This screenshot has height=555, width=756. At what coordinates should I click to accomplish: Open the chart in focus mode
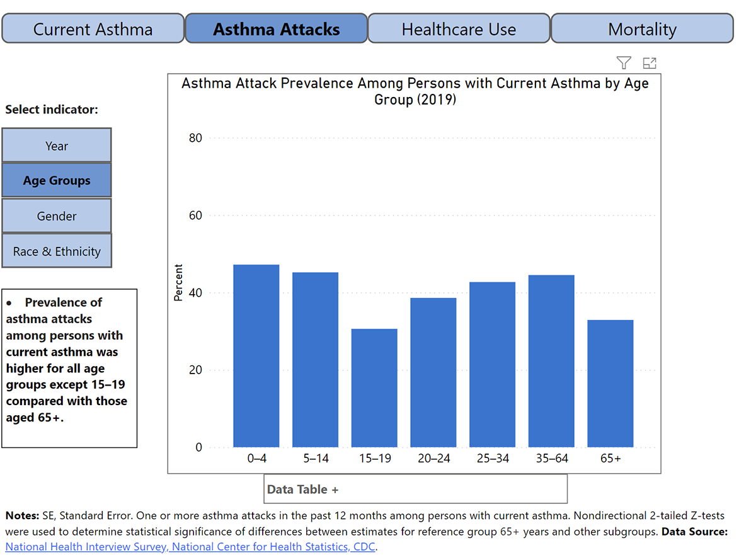click(x=650, y=62)
